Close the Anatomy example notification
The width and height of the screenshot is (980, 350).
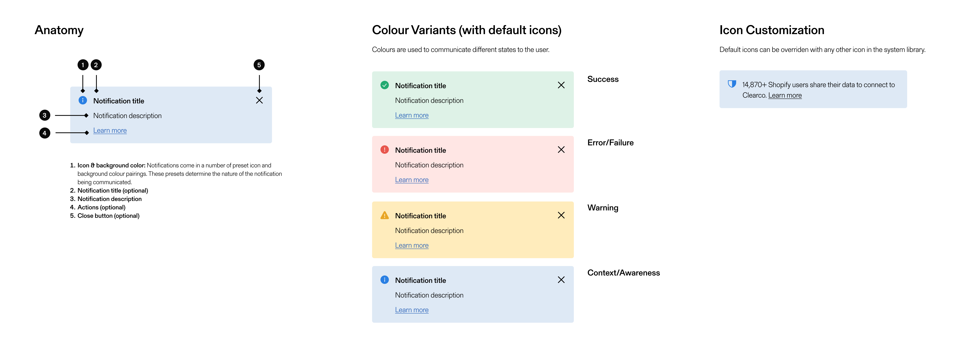259,101
